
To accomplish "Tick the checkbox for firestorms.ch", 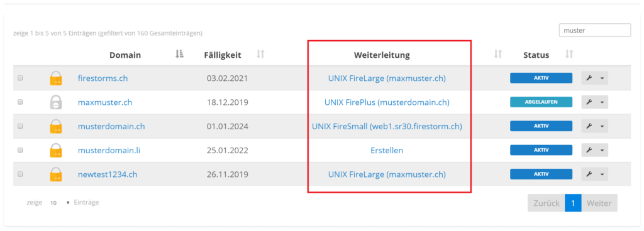I will [20, 78].
